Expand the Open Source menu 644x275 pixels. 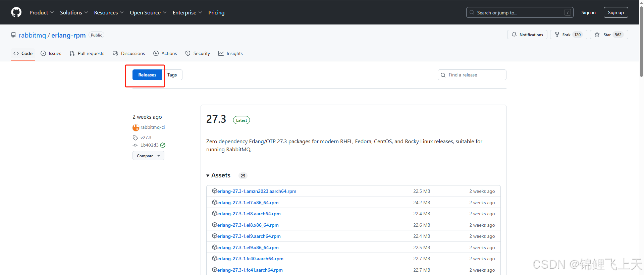coord(148,12)
